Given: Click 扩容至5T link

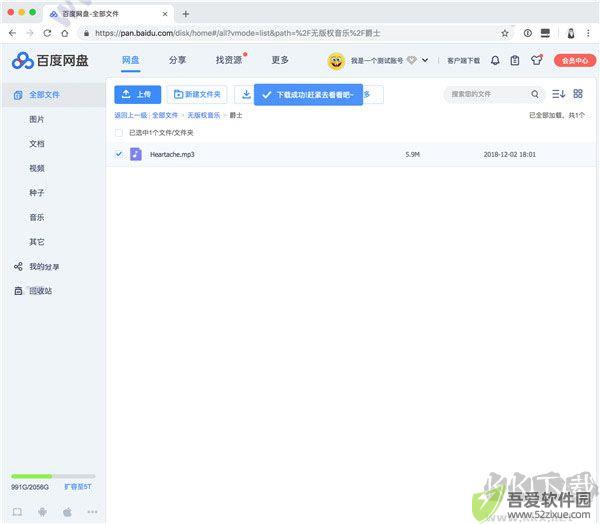Looking at the screenshot, I should click(78, 487).
